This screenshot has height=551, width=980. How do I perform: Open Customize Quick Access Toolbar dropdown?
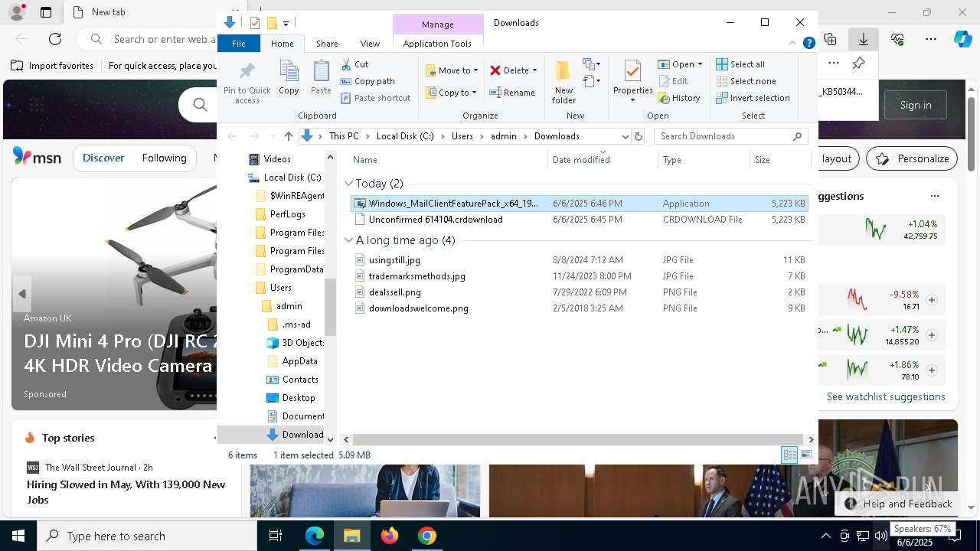[286, 24]
